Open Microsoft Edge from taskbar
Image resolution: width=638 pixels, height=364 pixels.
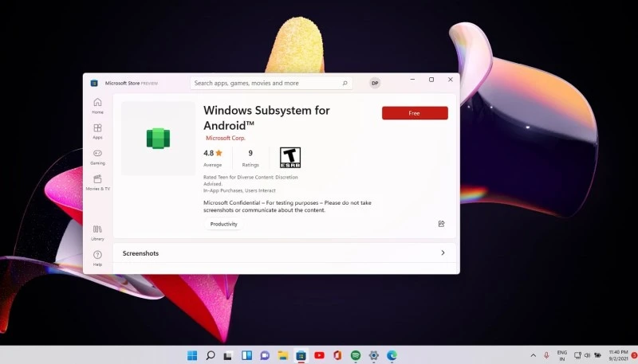pyautogui.click(x=392, y=355)
